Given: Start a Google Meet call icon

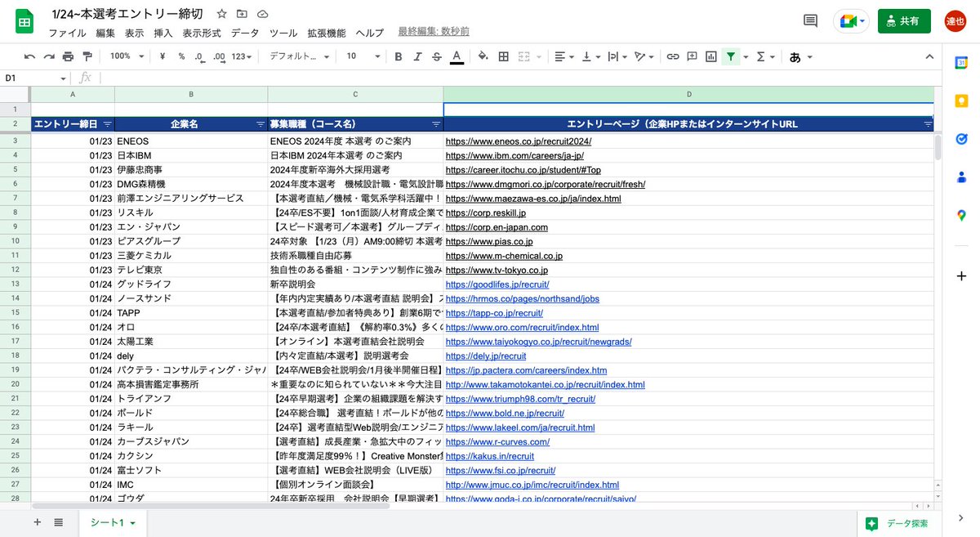Looking at the screenshot, I should point(851,21).
